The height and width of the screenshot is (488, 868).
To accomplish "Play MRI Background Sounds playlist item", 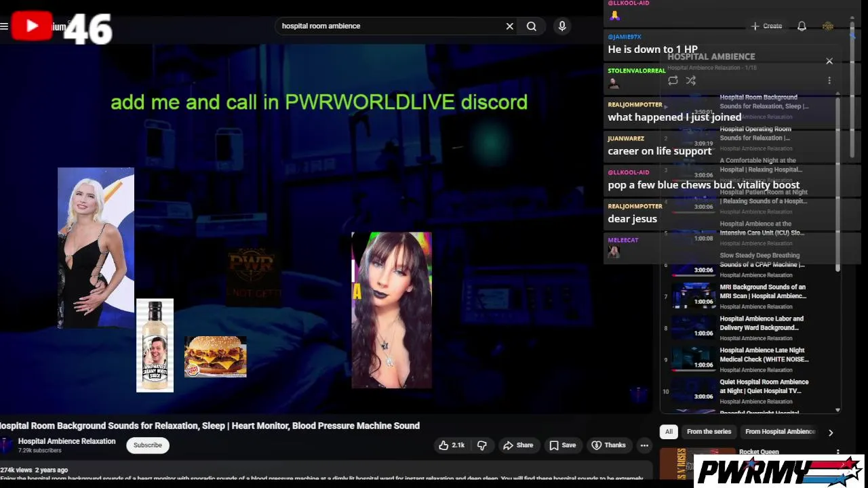I will coord(746,296).
